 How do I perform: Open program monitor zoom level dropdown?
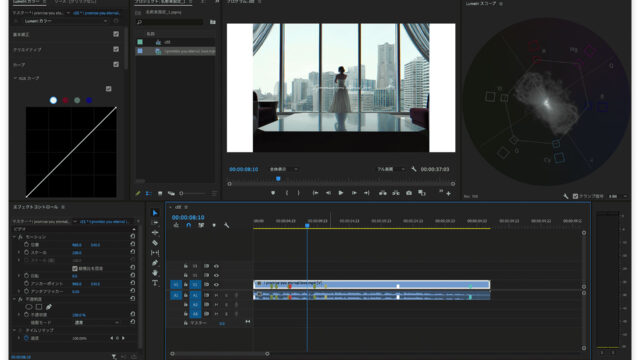point(284,169)
